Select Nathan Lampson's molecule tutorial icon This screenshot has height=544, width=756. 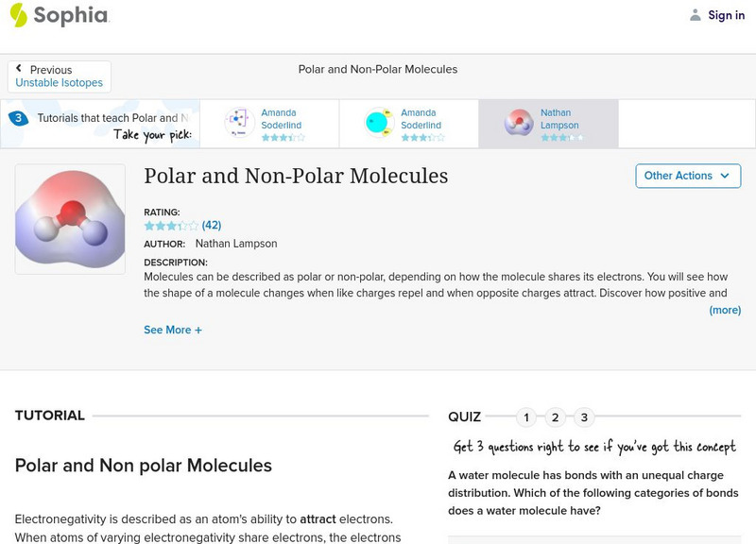pos(517,121)
